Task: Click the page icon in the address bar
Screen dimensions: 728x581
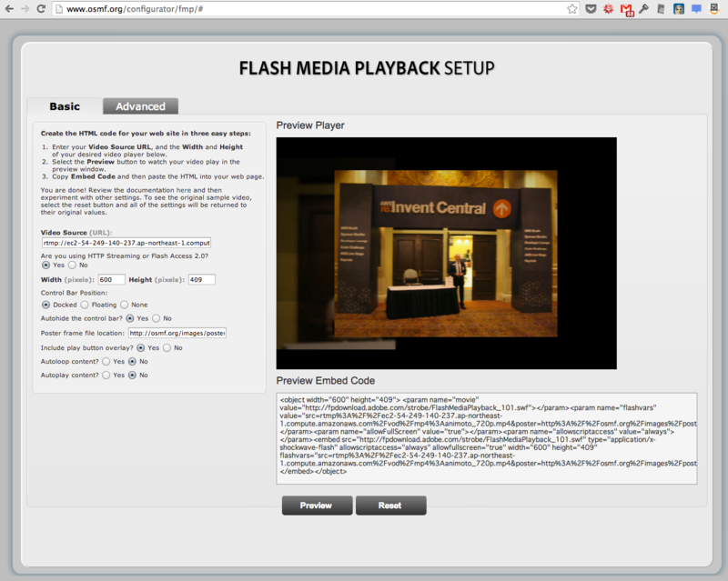Action: tap(58, 9)
